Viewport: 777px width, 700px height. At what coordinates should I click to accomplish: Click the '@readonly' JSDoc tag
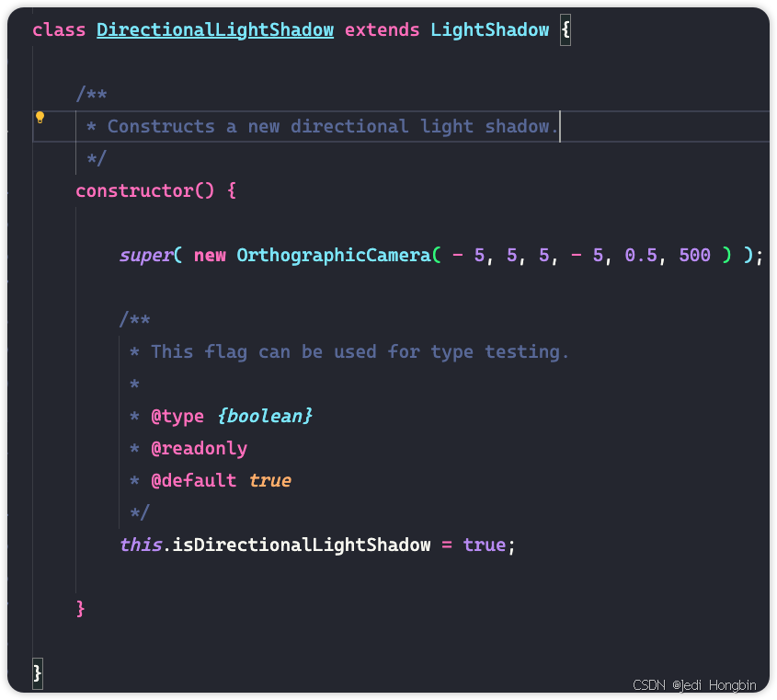200,449
